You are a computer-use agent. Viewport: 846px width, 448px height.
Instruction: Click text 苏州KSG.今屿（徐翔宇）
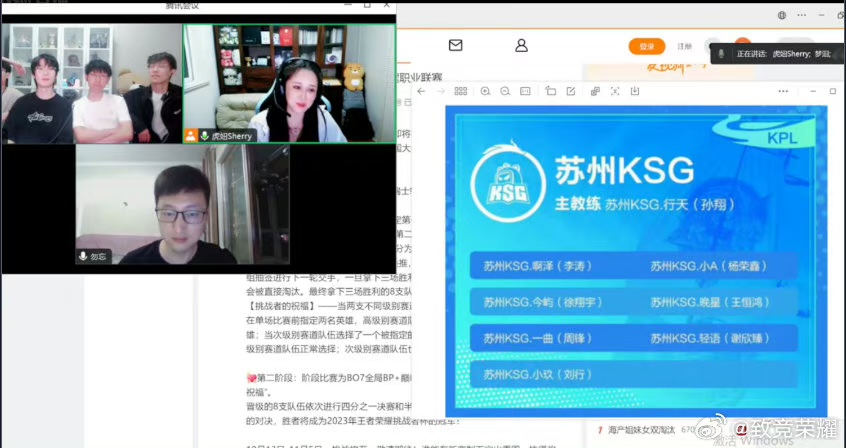[543, 302]
